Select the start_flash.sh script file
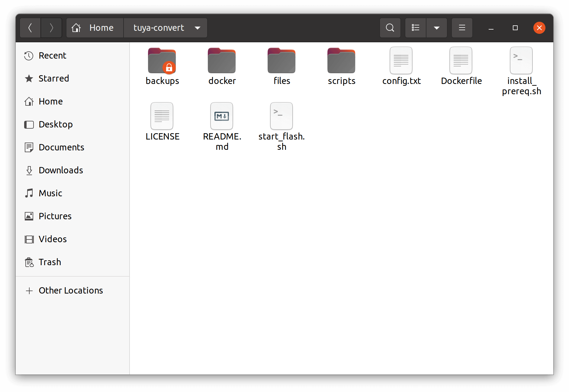 point(281,117)
